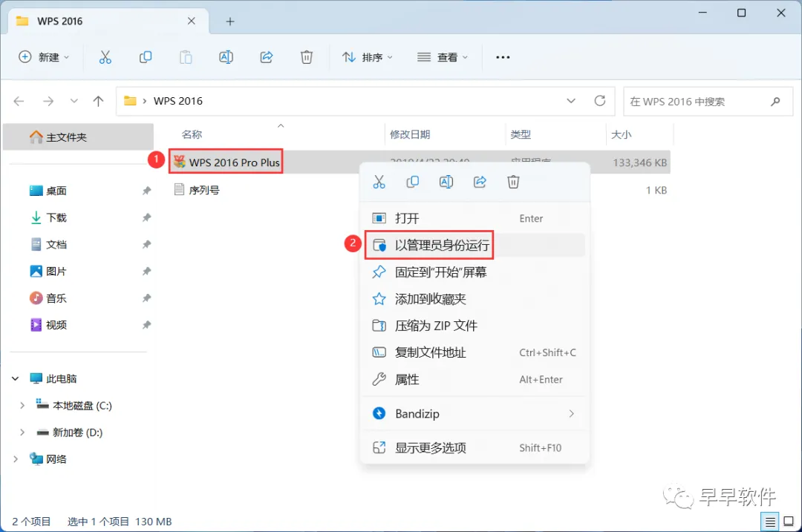802x532 pixels.
Task: Choose 固定到"开始"屏幕 menu item
Action: 475,272
